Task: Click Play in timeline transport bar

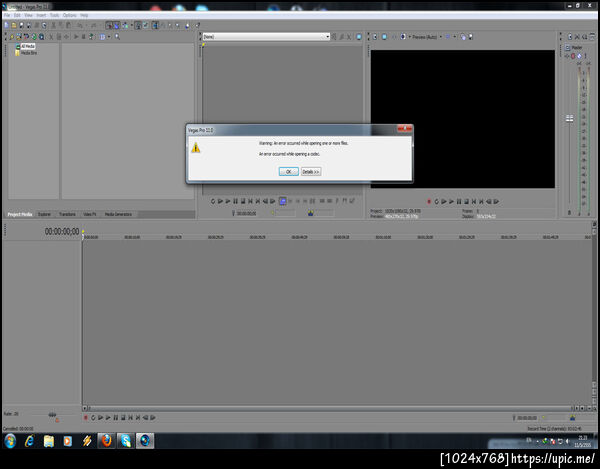Action: pos(108,417)
